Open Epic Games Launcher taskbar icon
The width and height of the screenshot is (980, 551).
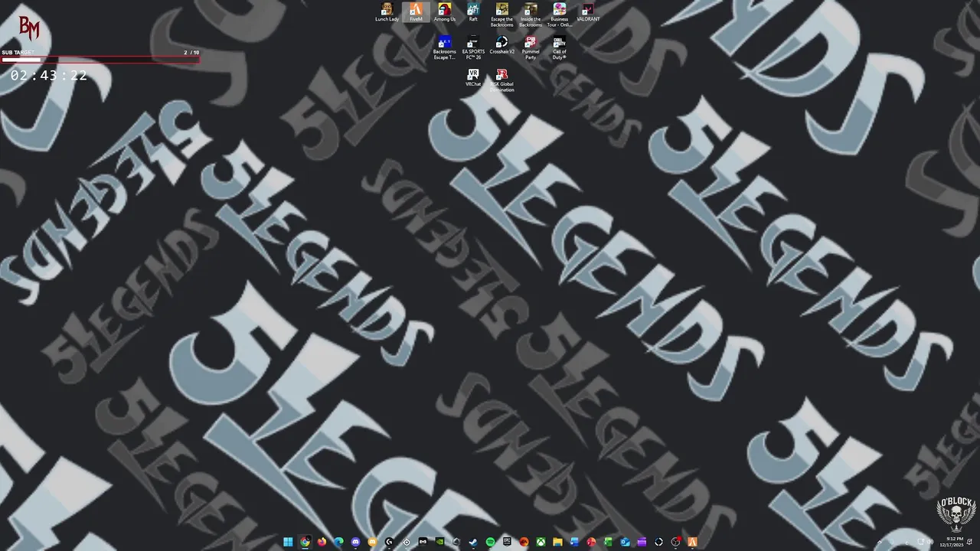pyautogui.click(x=507, y=542)
